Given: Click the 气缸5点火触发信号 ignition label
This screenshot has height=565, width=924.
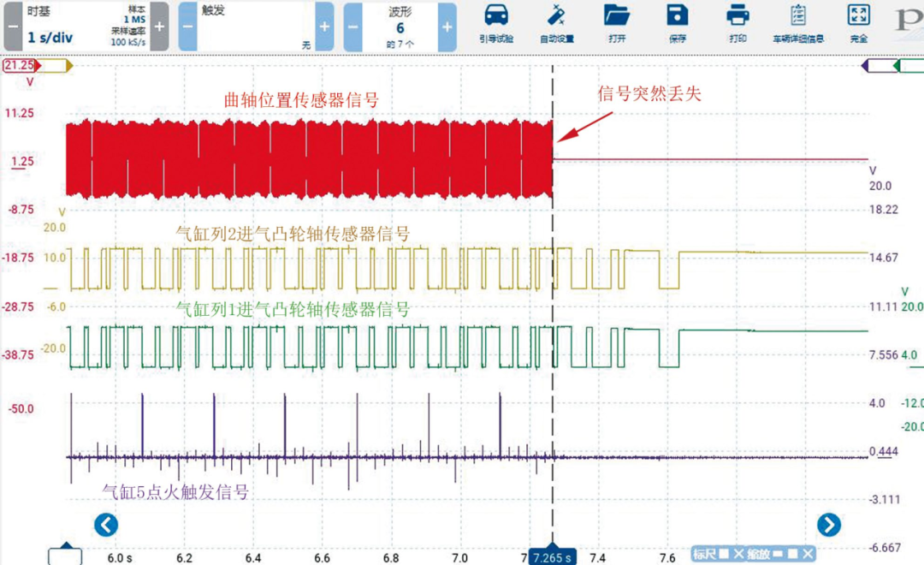Looking at the screenshot, I should point(175,491).
